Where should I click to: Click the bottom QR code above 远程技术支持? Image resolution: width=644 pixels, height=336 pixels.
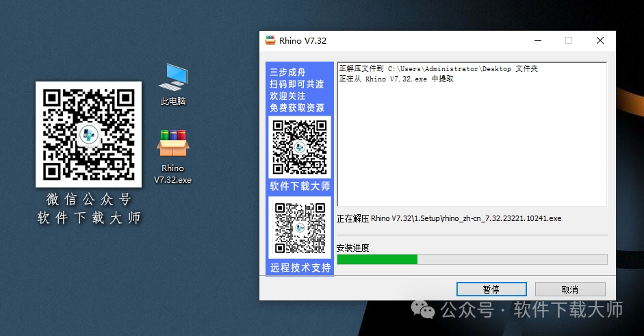300,228
